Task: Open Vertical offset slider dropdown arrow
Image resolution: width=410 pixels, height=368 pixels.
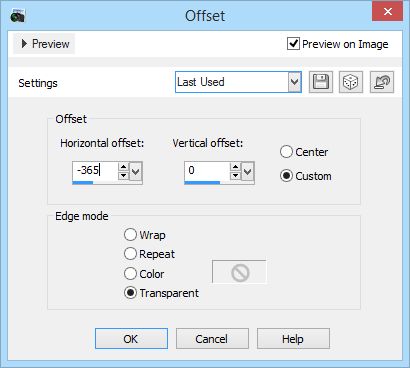Action: point(247,172)
